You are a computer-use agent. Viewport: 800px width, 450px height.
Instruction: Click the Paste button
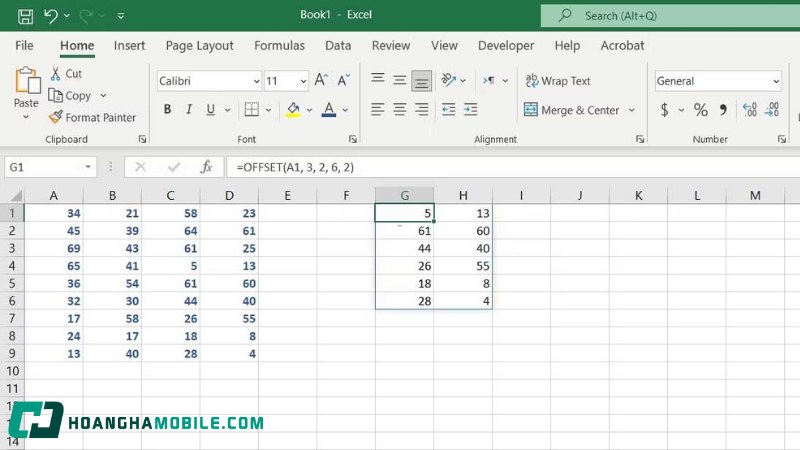point(26,88)
